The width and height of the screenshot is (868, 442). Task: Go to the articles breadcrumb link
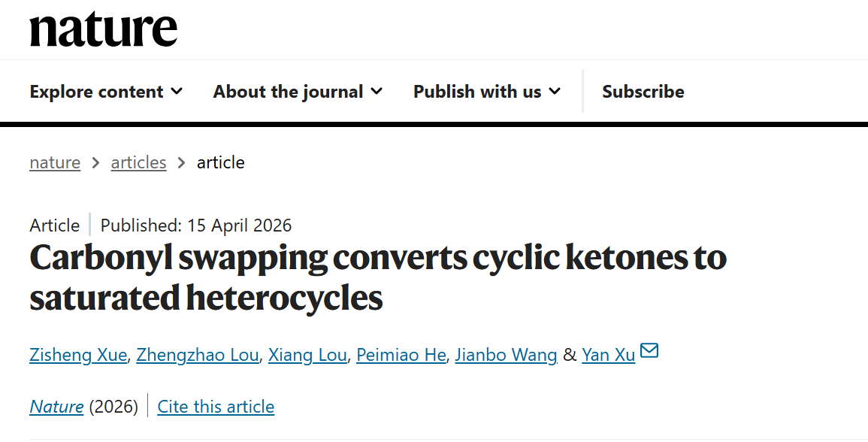138,162
